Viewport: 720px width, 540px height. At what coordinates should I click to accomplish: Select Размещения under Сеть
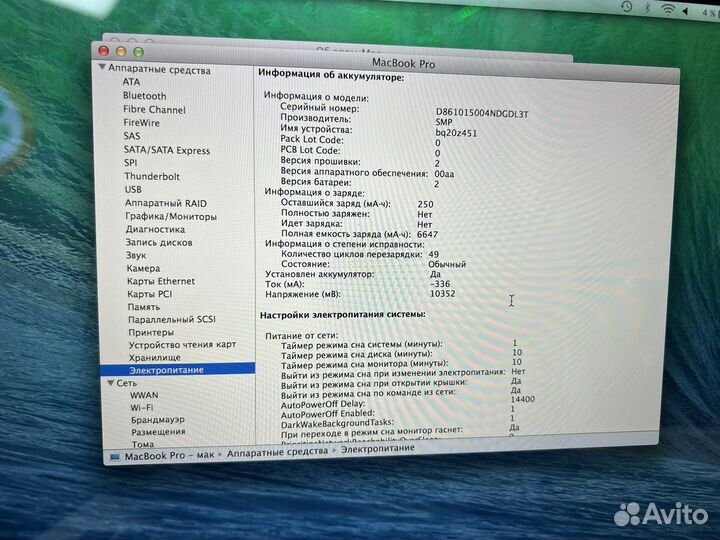[x=158, y=432]
